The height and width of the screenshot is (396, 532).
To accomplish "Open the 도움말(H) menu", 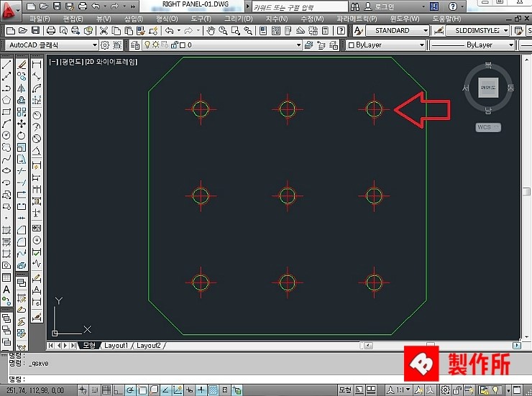I will [x=447, y=19].
